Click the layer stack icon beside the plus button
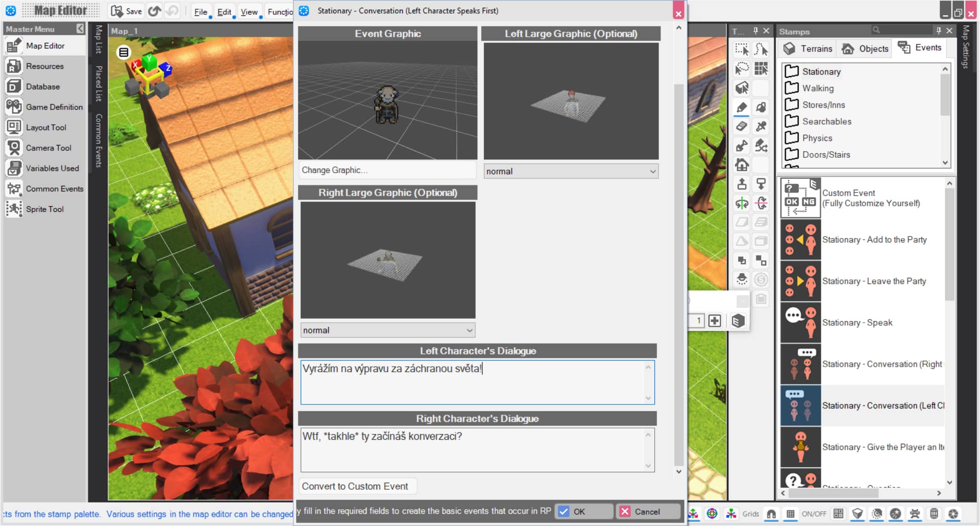This screenshot has width=980, height=526. [738, 321]
